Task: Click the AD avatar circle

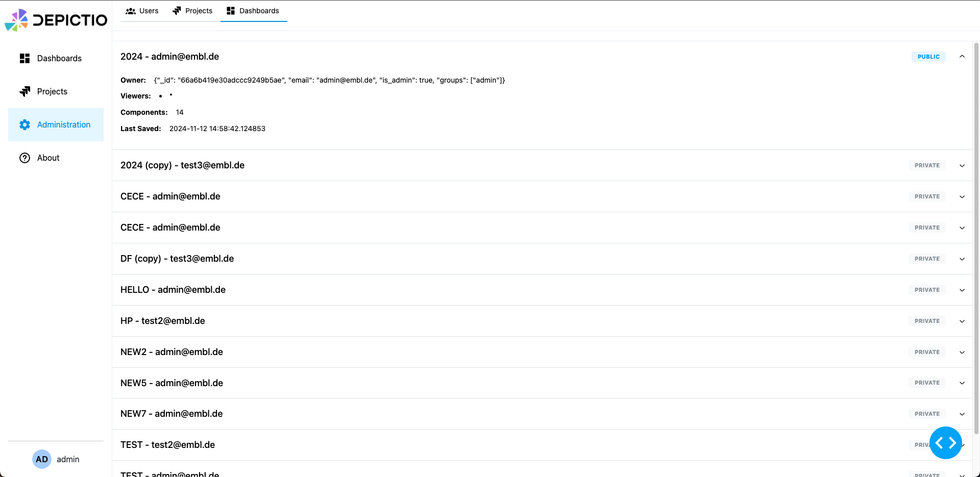Action: pyautogui.click(x=41, y=459)
